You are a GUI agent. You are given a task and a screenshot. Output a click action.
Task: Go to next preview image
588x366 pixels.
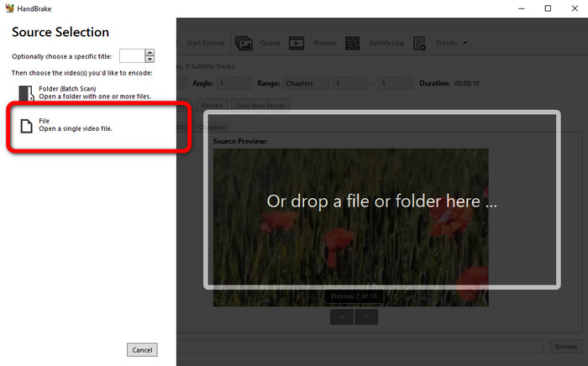(x=366, y=317)
